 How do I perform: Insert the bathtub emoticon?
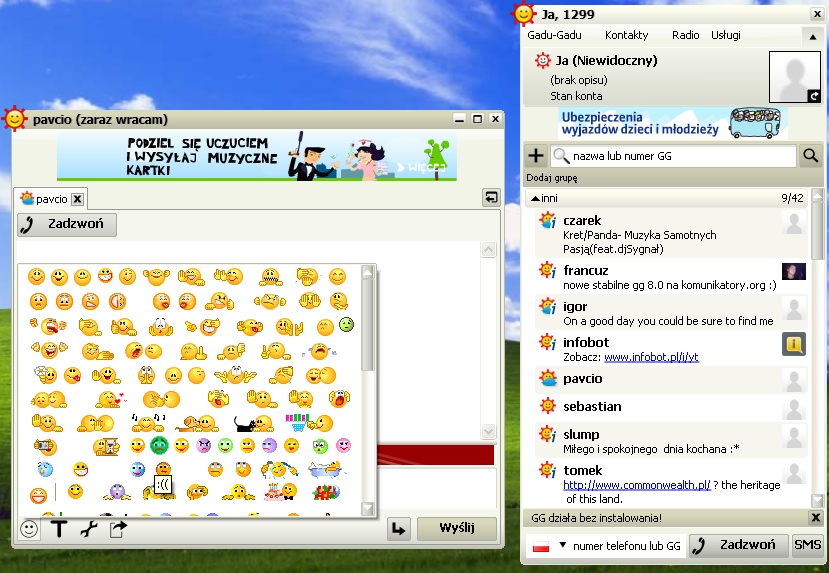328,469
